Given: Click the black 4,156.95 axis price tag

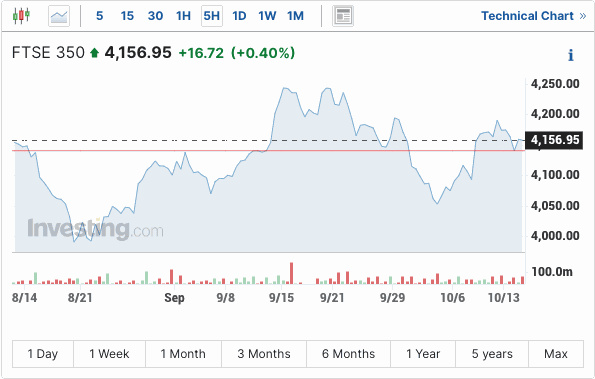Looking at the screenshot, I should click(x=554, y=140).
